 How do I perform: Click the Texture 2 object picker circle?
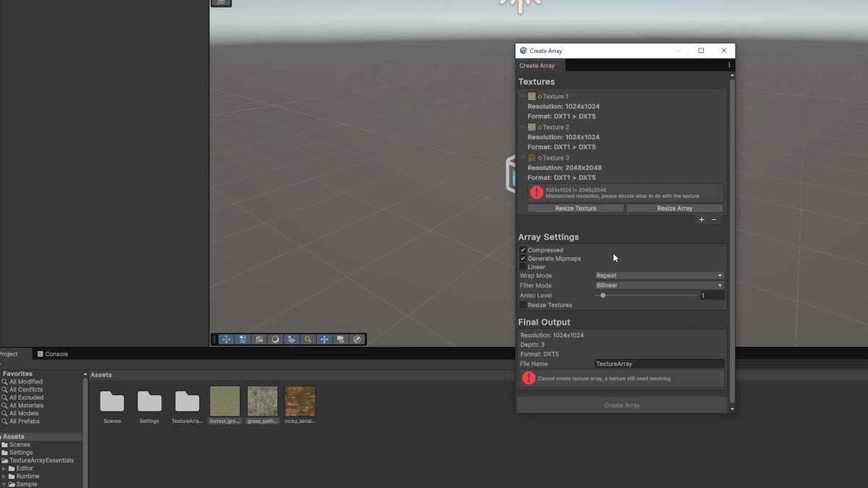coord(540,127)
